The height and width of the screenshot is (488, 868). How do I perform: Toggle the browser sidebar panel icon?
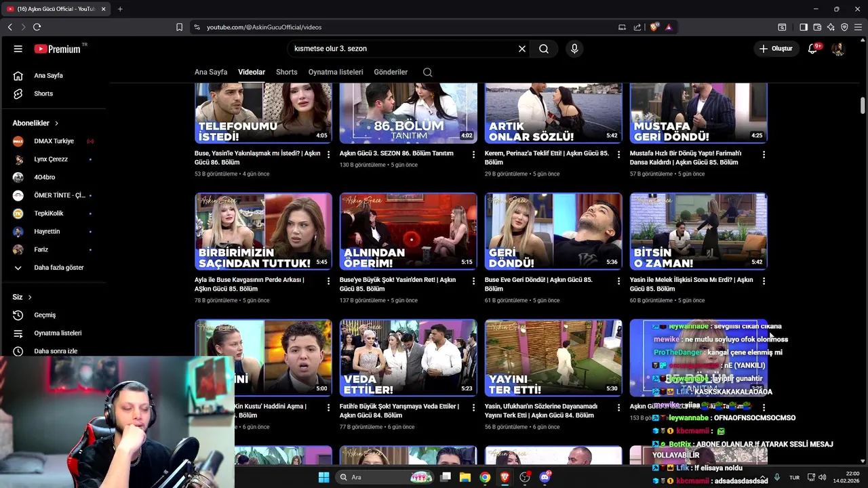[x=804, y=27]
